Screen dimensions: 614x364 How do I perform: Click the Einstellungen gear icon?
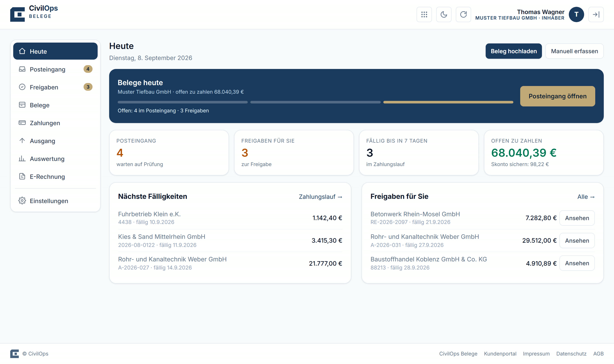click(x=22, y=201)
